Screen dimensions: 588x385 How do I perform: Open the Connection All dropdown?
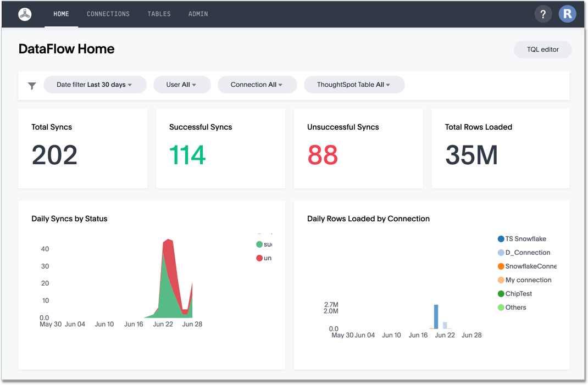coord(257,85)
